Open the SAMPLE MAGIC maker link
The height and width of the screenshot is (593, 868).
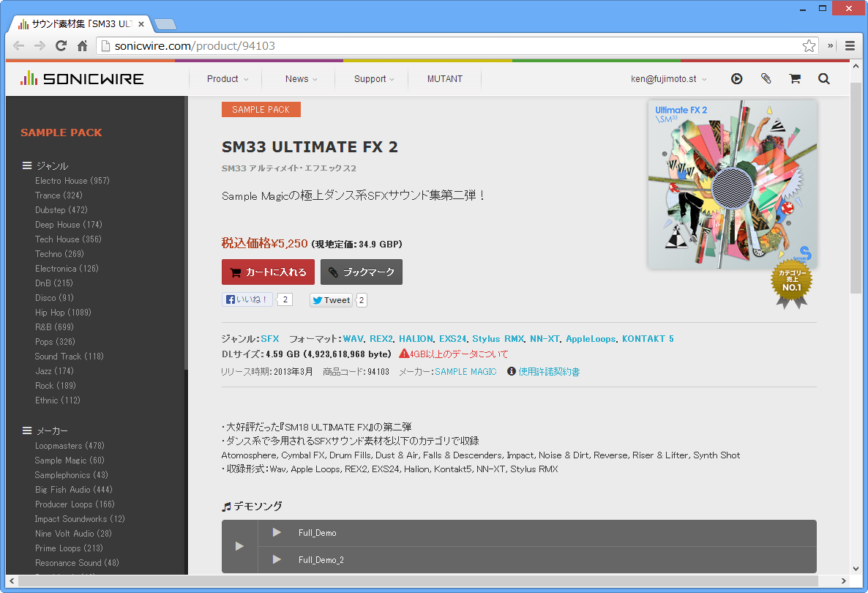(x=465, y=371)
